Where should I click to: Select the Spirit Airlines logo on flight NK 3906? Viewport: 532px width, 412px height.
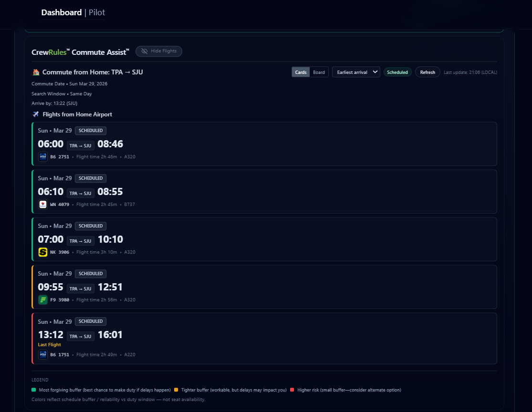point(43,252)
